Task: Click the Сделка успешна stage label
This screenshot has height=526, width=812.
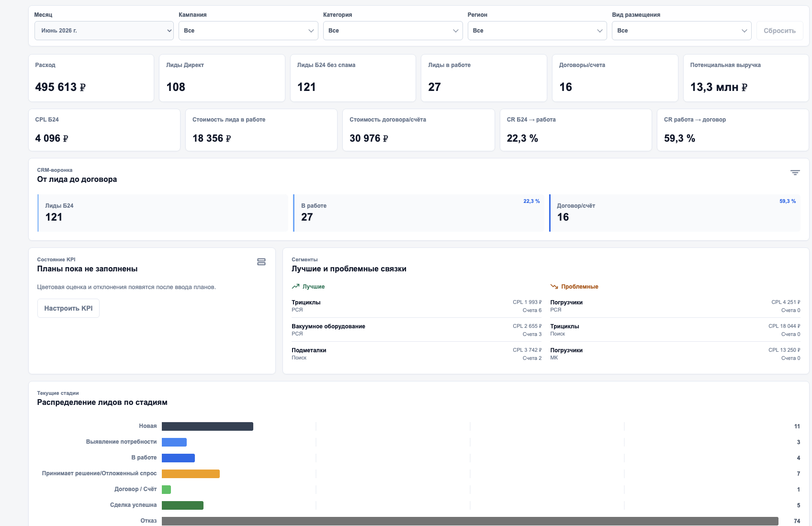Action: [133, 505]
